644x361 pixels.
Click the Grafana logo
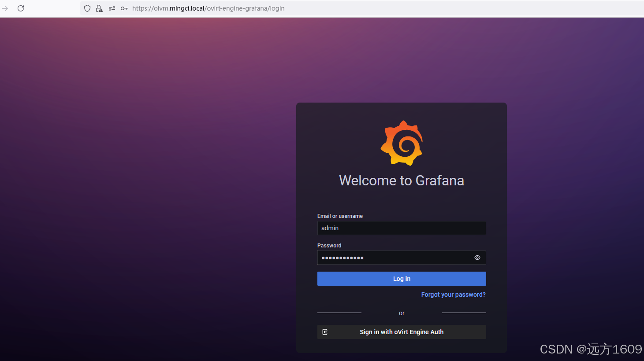(402, 143)
